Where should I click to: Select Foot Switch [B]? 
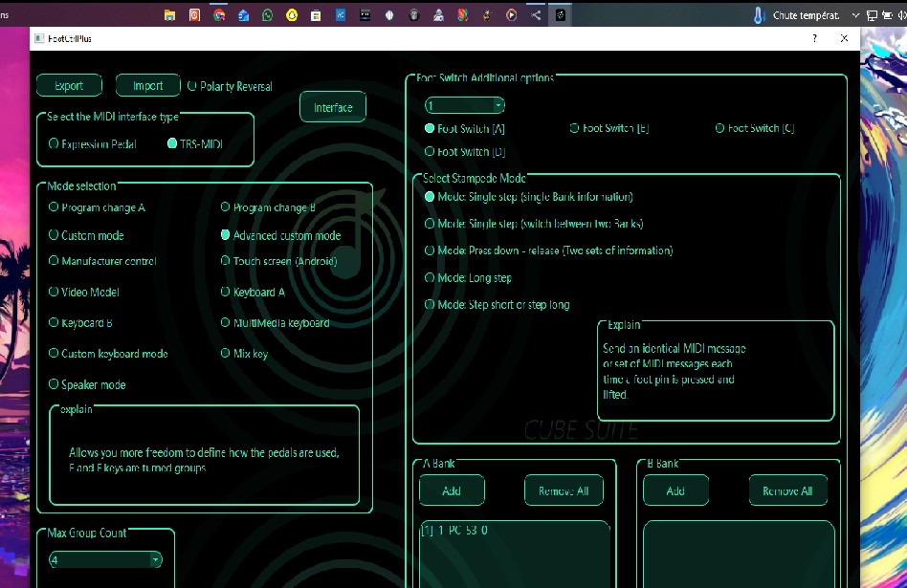click(609, 128)
